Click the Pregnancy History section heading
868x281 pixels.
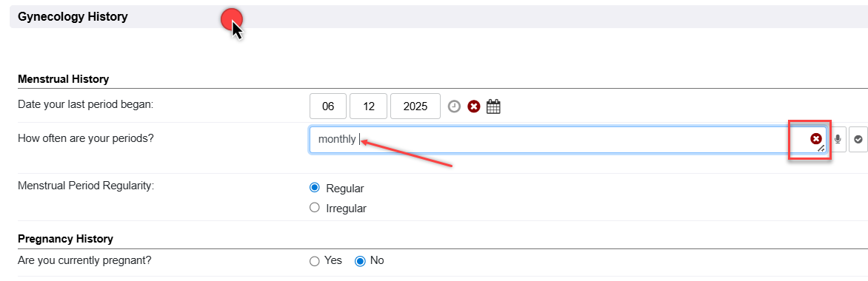[65, 239]
